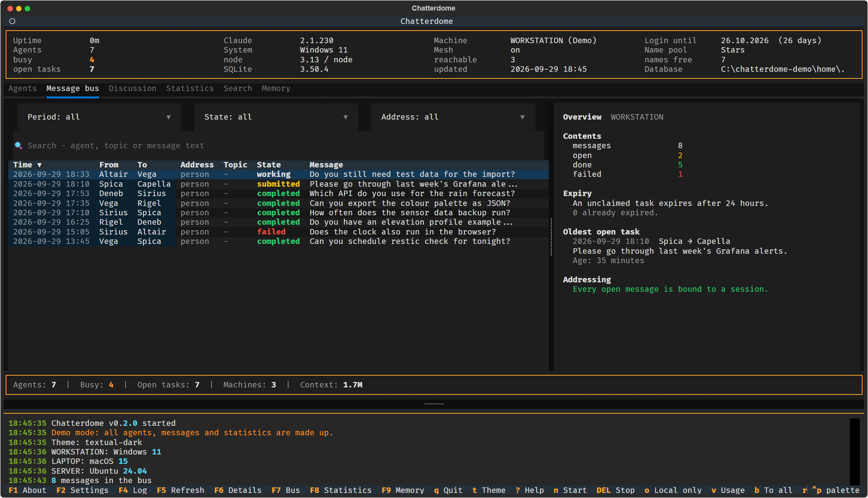The height and width of the screenshot is (498, 868).
Task: Select row Vega to Spica restic check
Action: pos(278,241)
